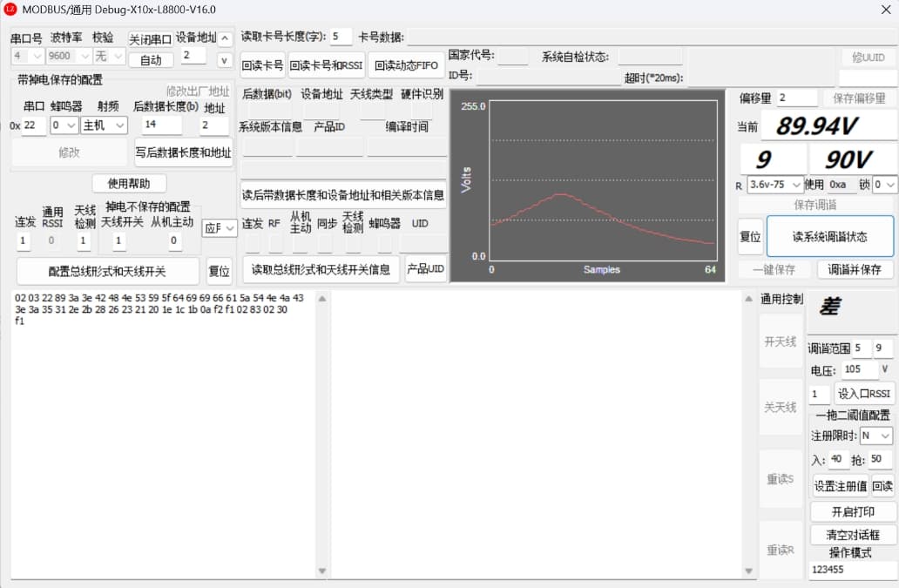Click the 入 40 input field
Viewport: 899px width, 588px height.
tap(839, 459)
